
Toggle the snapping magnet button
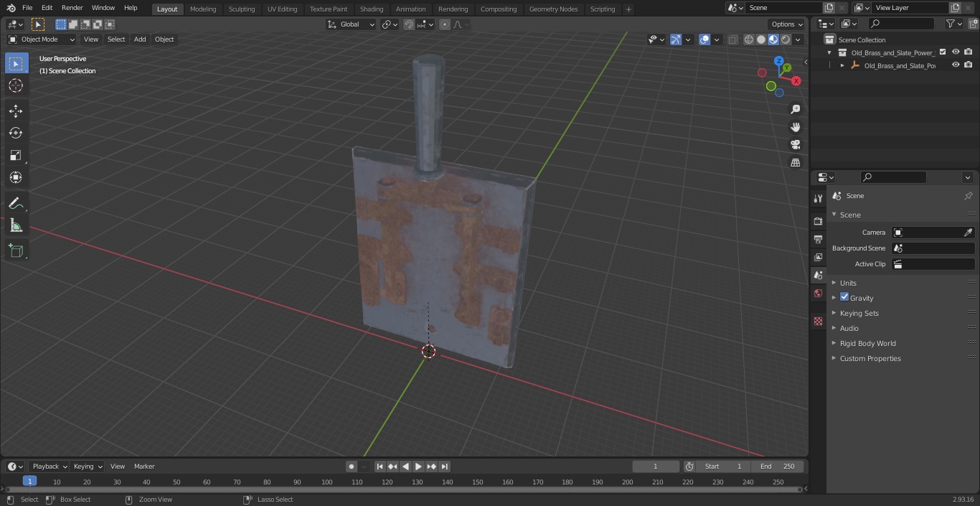coord(408,24)
